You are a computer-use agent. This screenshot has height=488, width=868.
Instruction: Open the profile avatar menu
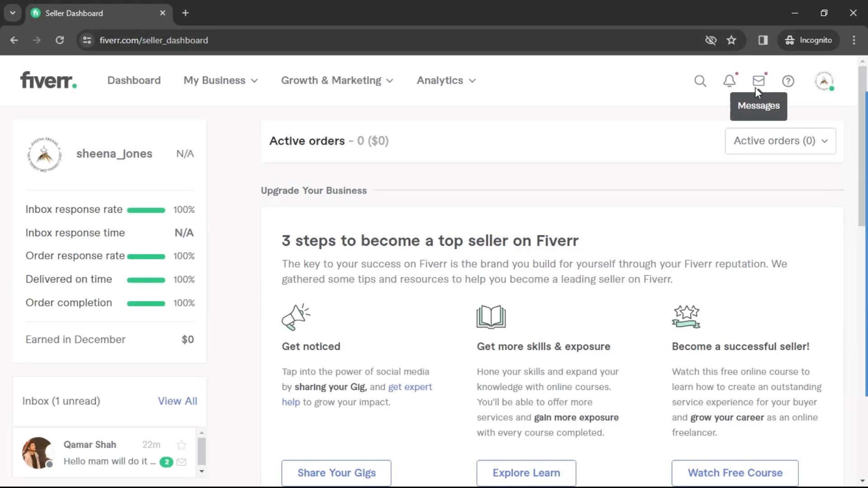point(824,81)
